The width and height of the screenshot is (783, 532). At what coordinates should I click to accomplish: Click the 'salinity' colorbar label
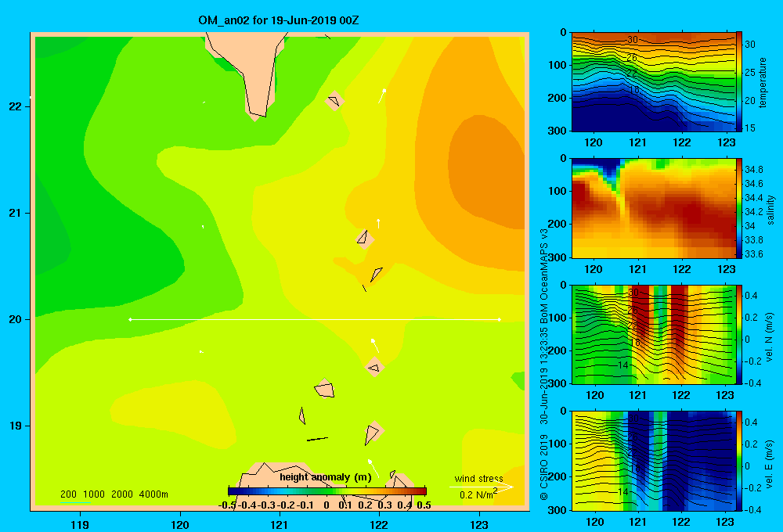pos(770,210)
